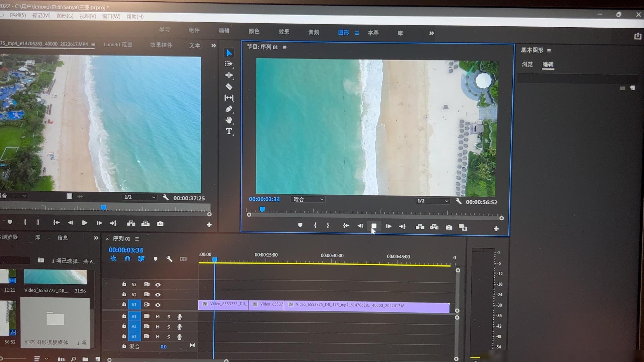644x362 pixels.
Task: Open Program monitor zoom level dropdown
Action: click(x=308, y=199)
